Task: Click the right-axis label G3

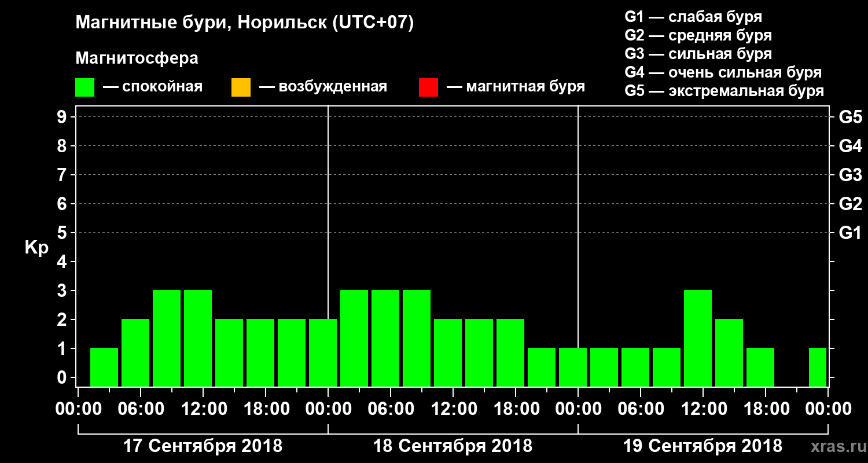Action: (x=850, y=175)
